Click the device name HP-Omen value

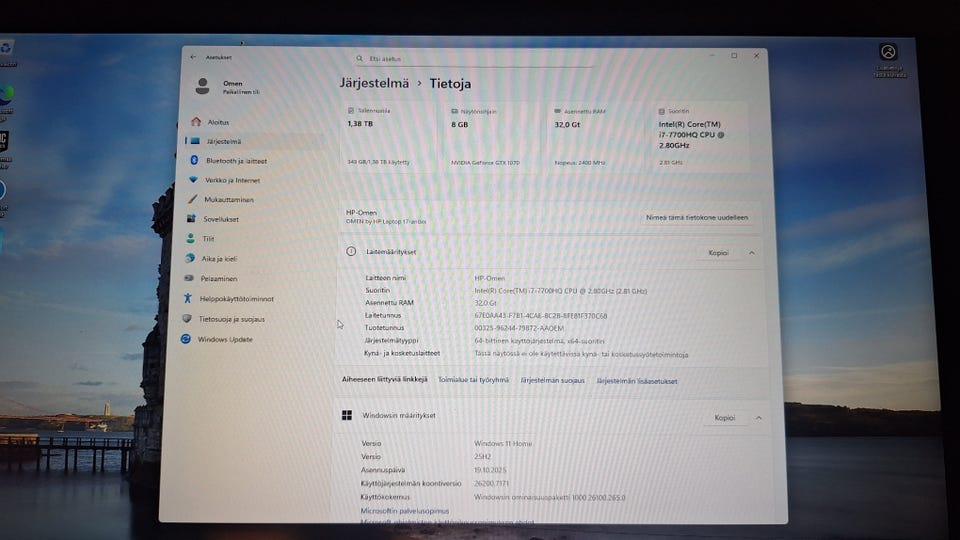pyautogui.click(x=489, y=278)
